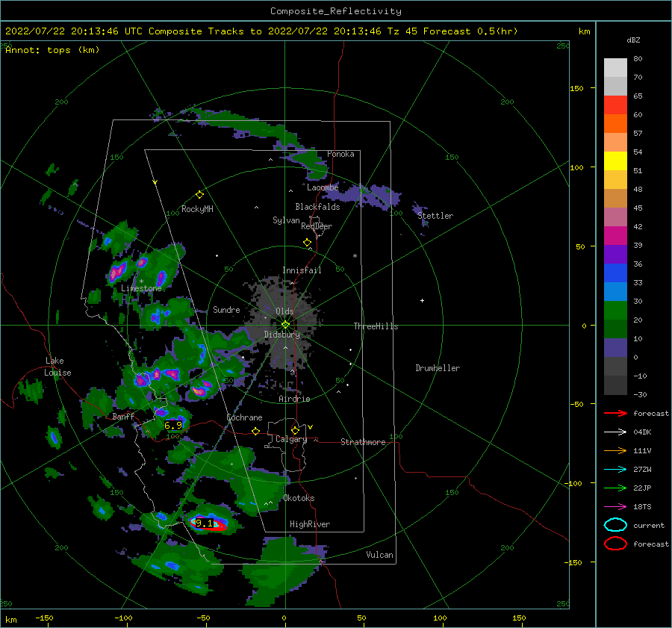Click the Banff label
672x628 pixels.
123,417
